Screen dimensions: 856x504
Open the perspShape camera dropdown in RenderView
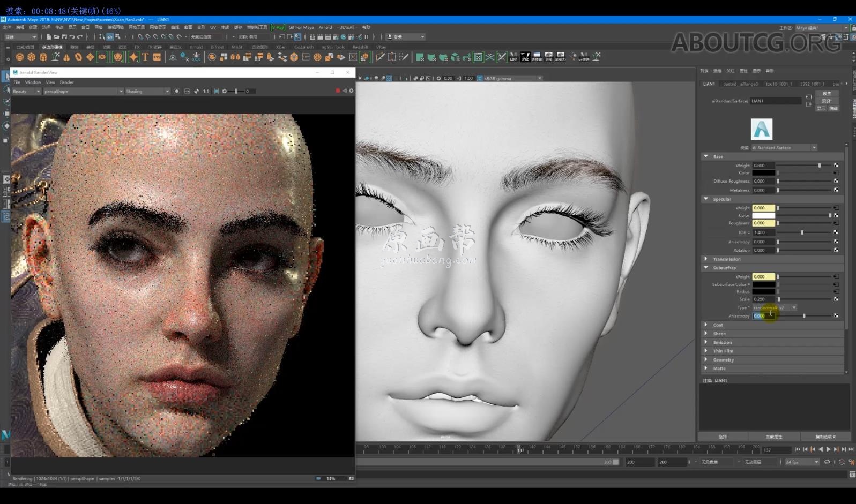click(83, 91)
